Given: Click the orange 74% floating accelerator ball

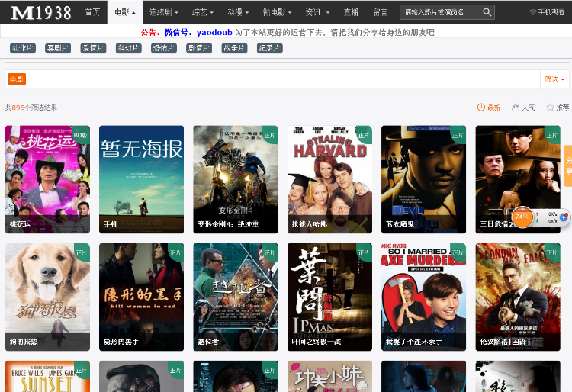Looking at the screenshot, I should (x=522, y=217).
